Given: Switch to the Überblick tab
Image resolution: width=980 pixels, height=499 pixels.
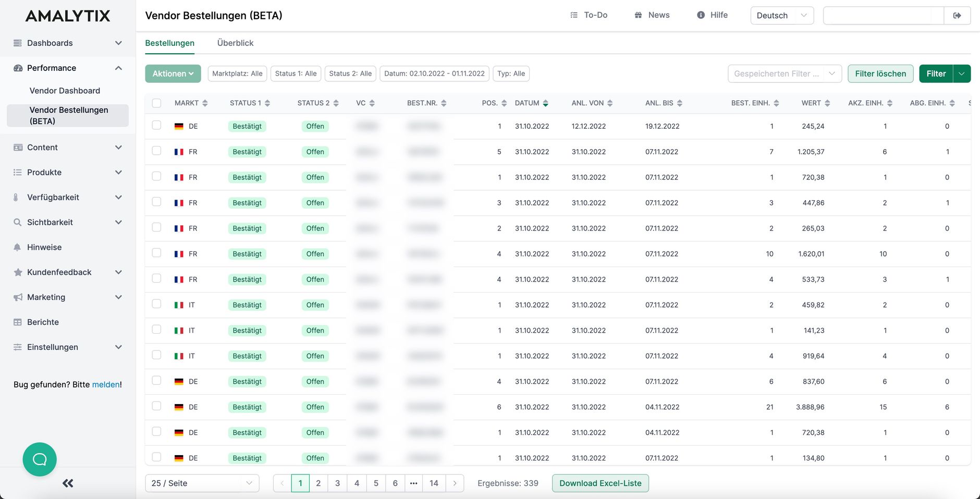Looking at the screenshot, I should click(235, 43).
